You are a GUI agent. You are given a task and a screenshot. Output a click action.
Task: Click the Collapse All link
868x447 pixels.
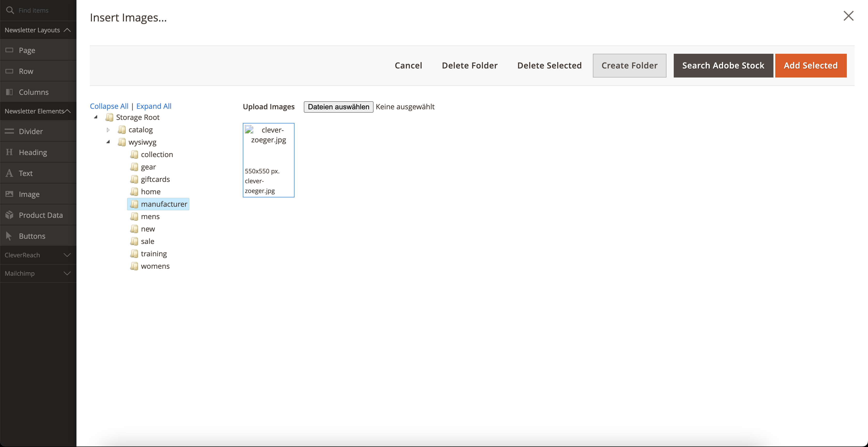click(x=109, y=106)
